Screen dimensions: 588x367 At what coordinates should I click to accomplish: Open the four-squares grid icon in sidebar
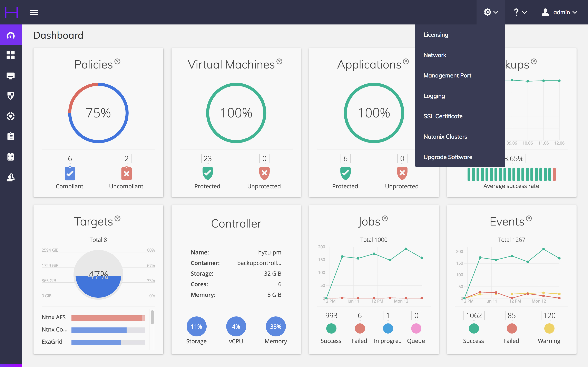(x=11, y=55)
